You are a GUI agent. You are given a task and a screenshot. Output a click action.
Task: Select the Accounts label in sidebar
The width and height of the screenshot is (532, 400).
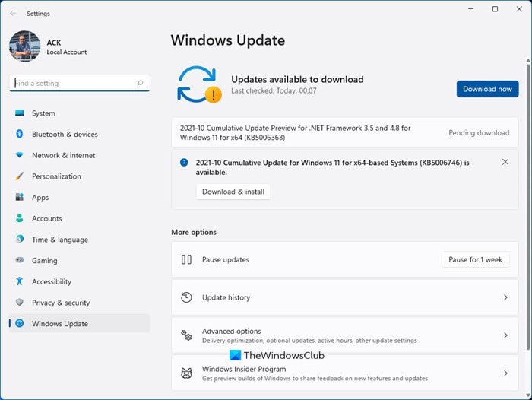click(x=47, y=218)
